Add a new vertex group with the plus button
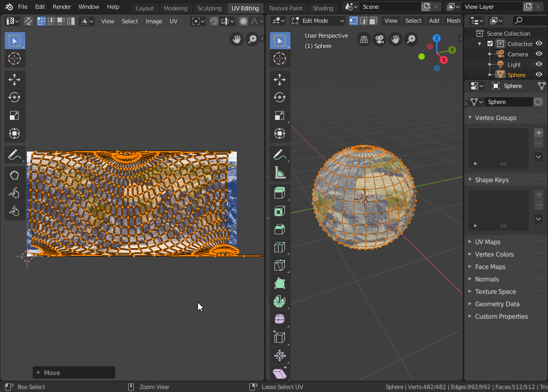The image size is (548, 392). click(539, 132)
